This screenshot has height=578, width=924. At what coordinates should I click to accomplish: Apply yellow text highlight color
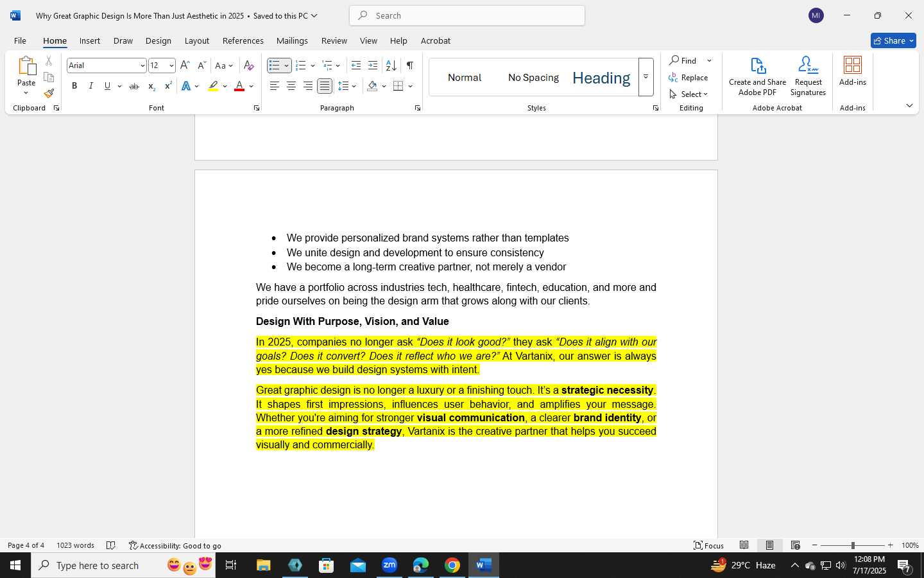tap(213, 86)
